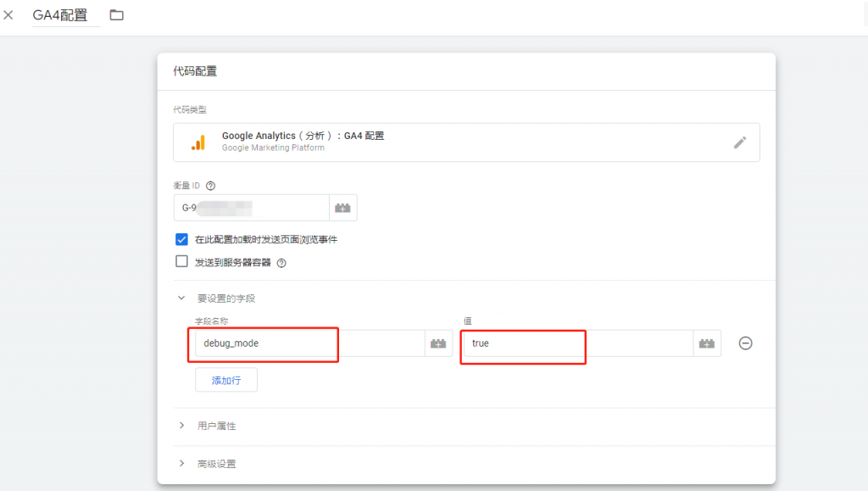Close the GA4配置 tag editor
This screenshot has height=491, width=868.
[8, 15]
